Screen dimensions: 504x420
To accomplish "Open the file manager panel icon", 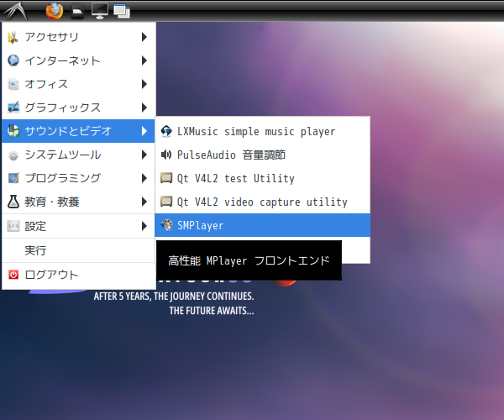I will coord(77,12).
